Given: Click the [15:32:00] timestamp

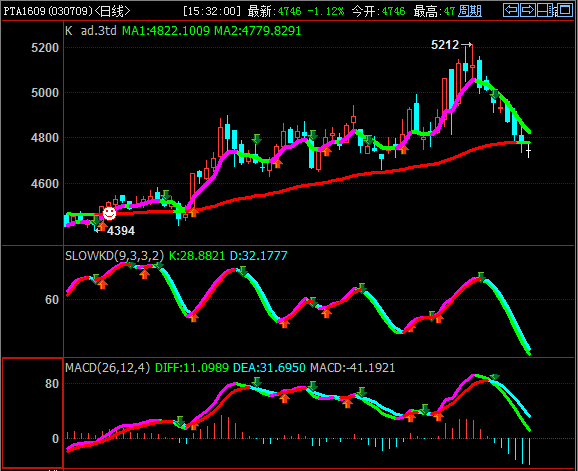Looking at the screenshot, I should tap(212, 11).
